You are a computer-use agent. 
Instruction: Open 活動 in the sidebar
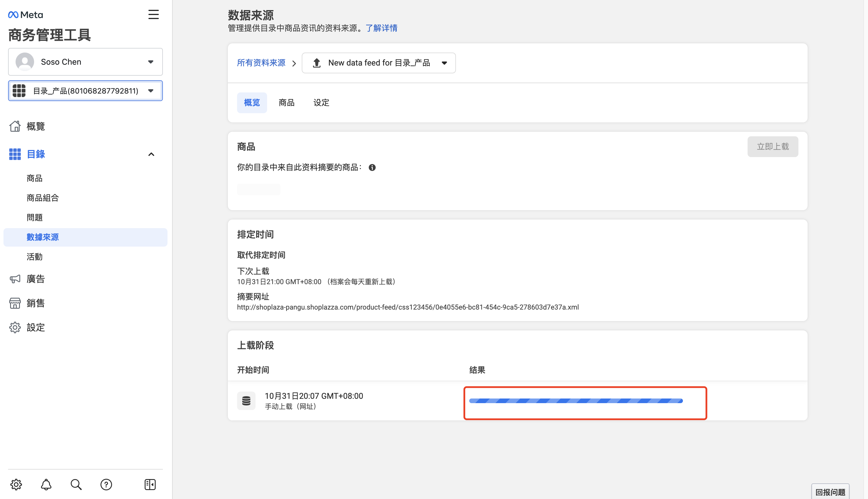click(x=35, y=257)
